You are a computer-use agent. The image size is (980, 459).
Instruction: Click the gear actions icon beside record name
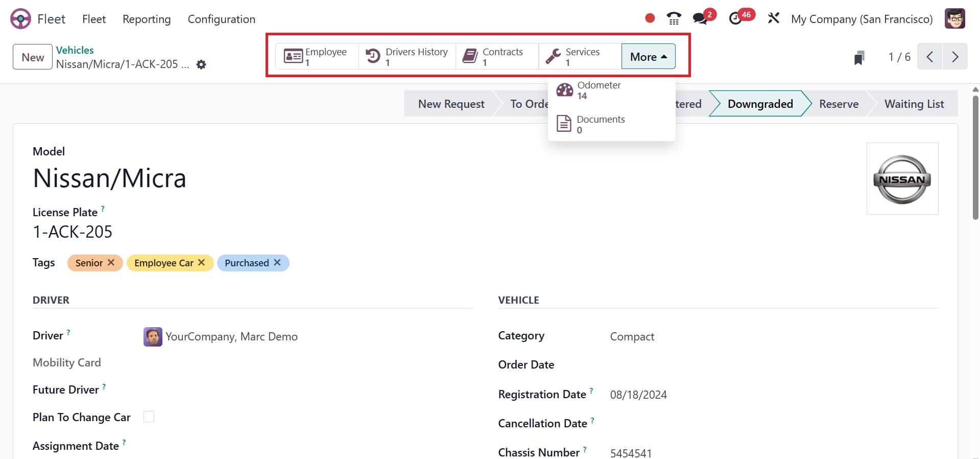point(201,65)
